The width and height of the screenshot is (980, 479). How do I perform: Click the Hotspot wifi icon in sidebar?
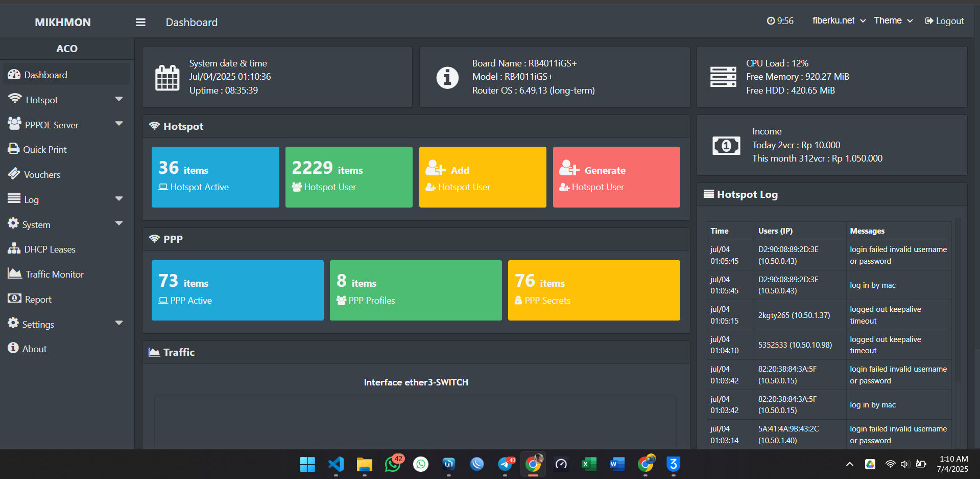pos(15,98)
